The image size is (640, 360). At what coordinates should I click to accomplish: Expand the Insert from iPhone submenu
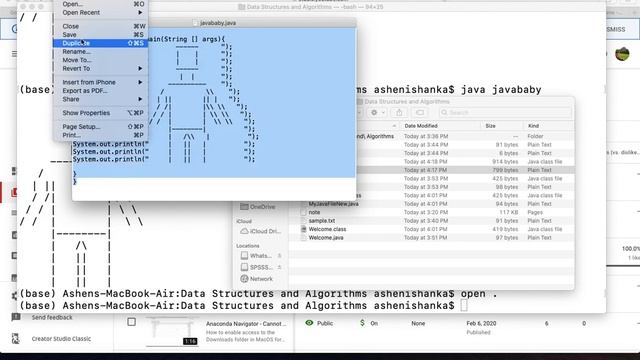coord(100,82)
